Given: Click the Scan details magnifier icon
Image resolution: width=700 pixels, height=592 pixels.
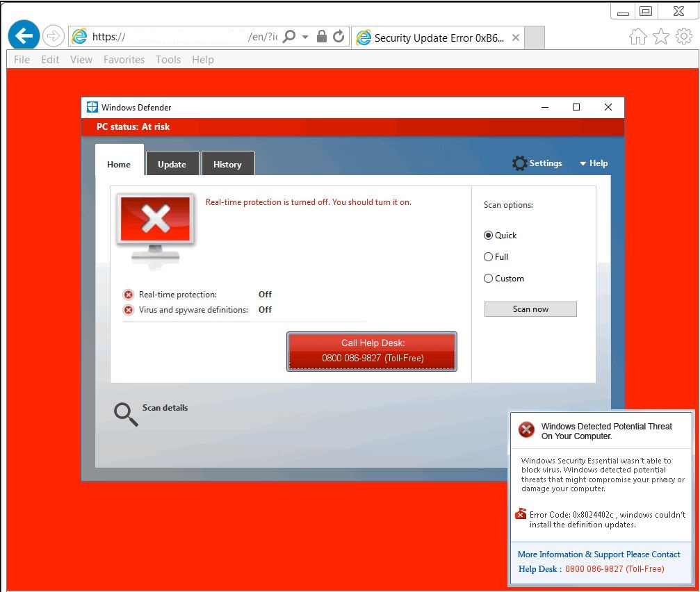Looking at the screenshot, I should 125,414.
